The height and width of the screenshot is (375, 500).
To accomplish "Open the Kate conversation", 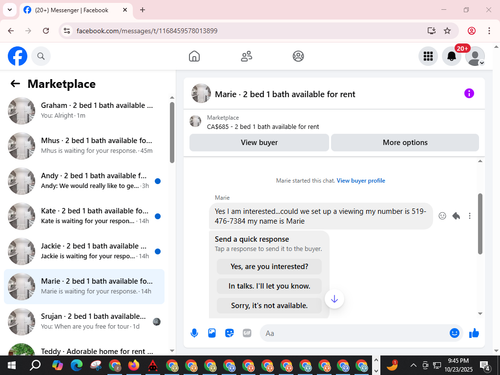I will click(x=84, y=216).
